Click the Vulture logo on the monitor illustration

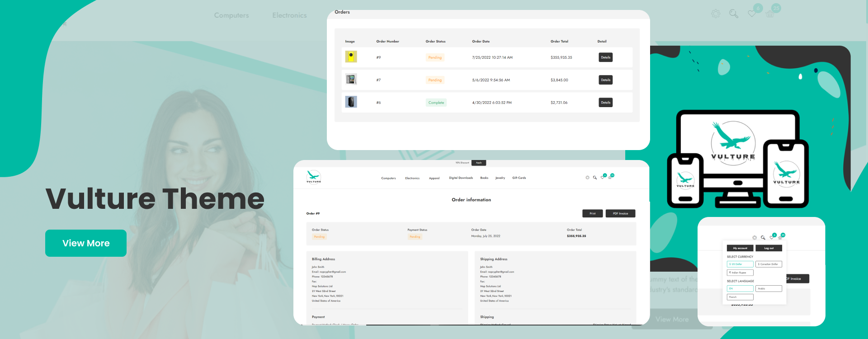point(733,141)
